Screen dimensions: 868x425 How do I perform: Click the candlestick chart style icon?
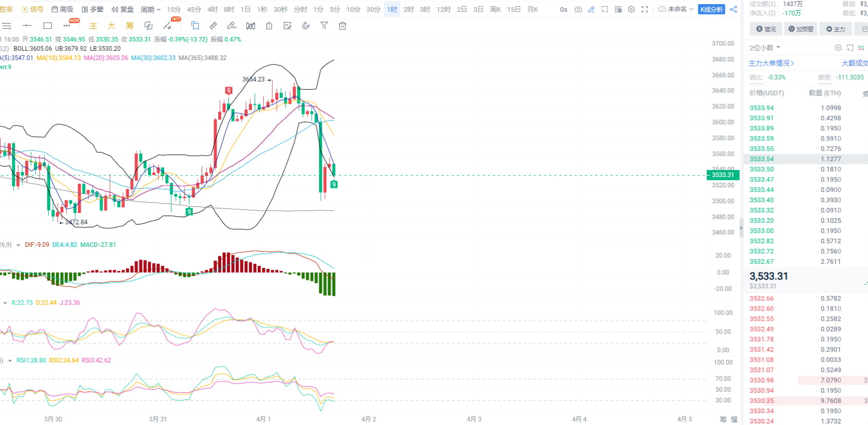click(250, 26)
